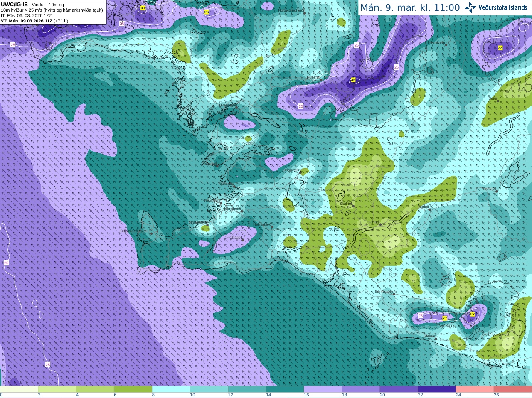Click the legend scale number 24
Viewport: 532px width, 398px height.
(458, 395)
